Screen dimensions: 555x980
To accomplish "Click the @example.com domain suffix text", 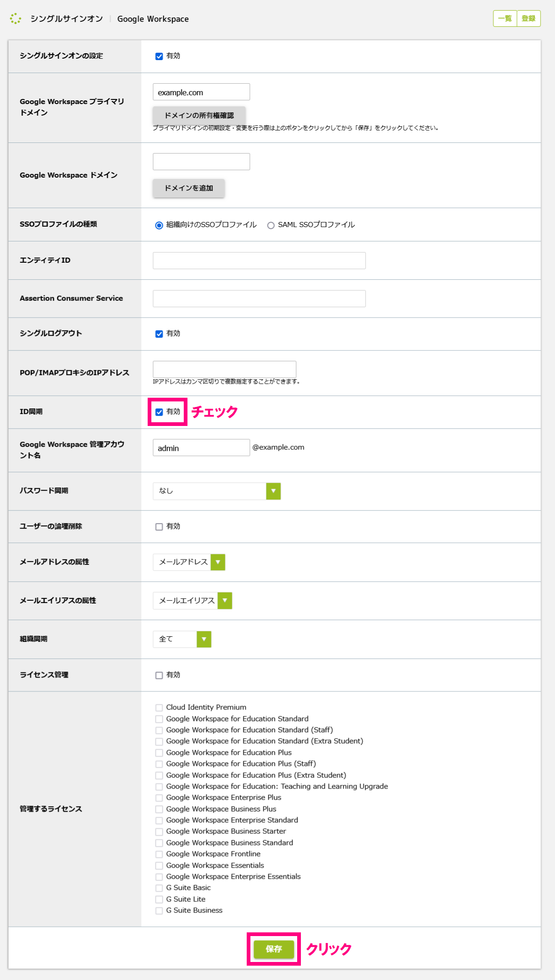I will click(278, 447).
